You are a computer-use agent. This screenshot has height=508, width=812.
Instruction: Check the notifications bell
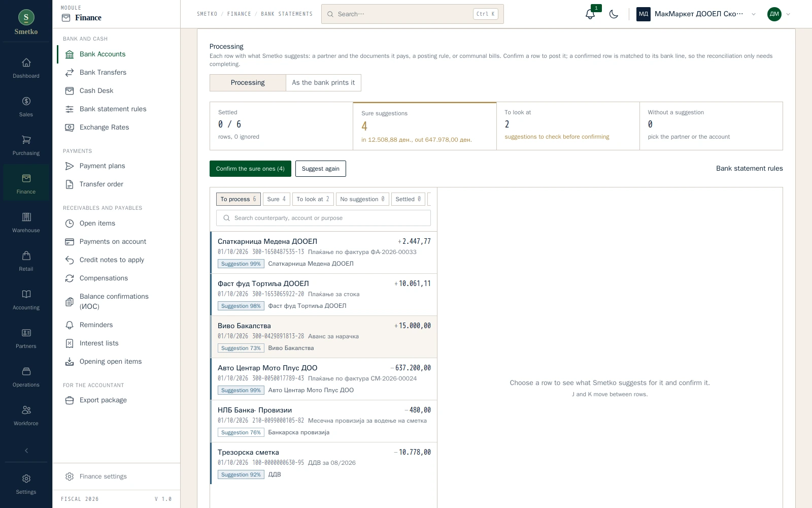coord(590,14)
